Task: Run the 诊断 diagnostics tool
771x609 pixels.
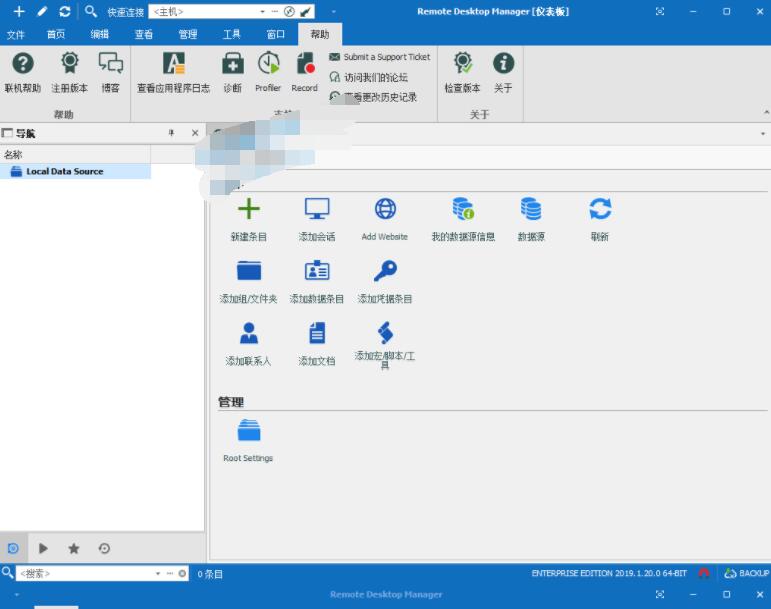Action: [x=233, y=73]
